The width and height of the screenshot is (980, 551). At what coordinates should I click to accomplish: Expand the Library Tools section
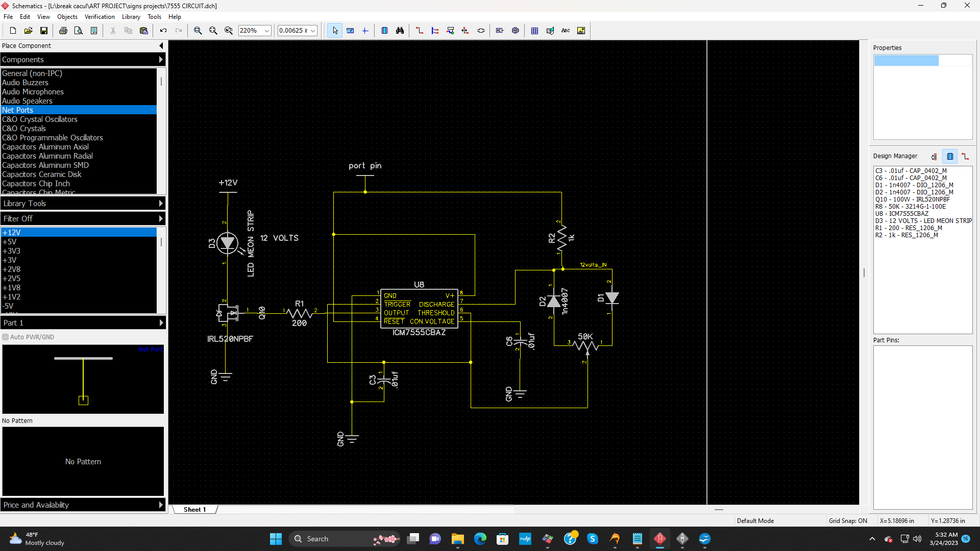(83, 204)
